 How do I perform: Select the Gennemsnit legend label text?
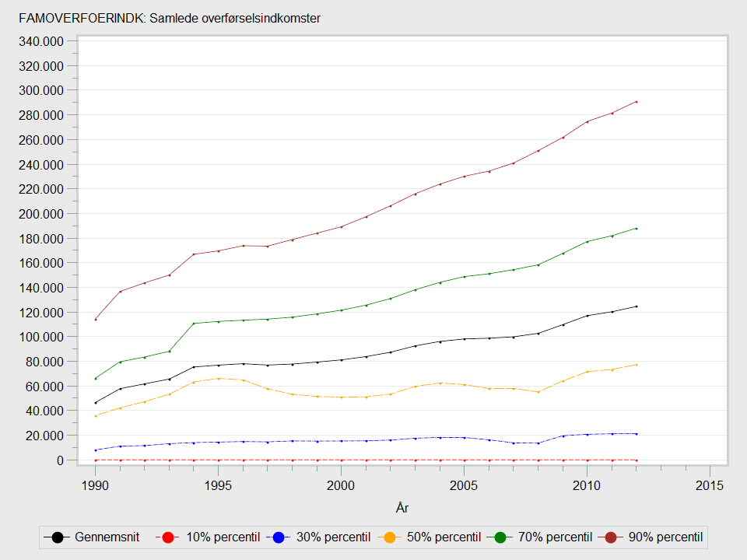pos(105,537)
